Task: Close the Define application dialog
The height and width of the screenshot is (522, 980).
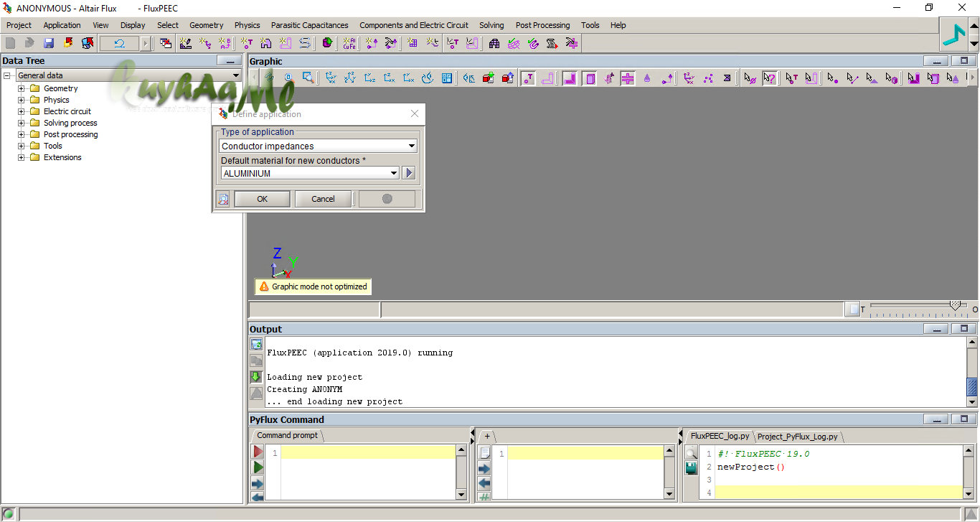Action: (415, 113)
